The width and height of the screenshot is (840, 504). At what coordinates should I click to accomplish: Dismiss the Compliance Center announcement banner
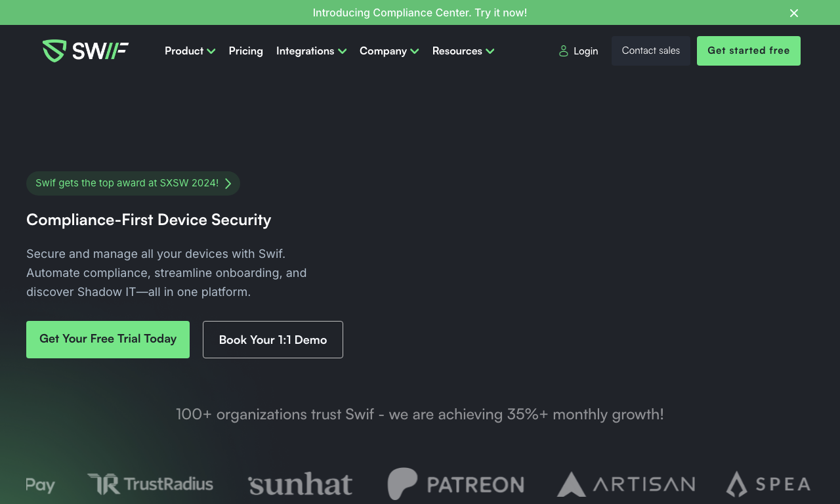pyautogui.click(x=794, y=13)
